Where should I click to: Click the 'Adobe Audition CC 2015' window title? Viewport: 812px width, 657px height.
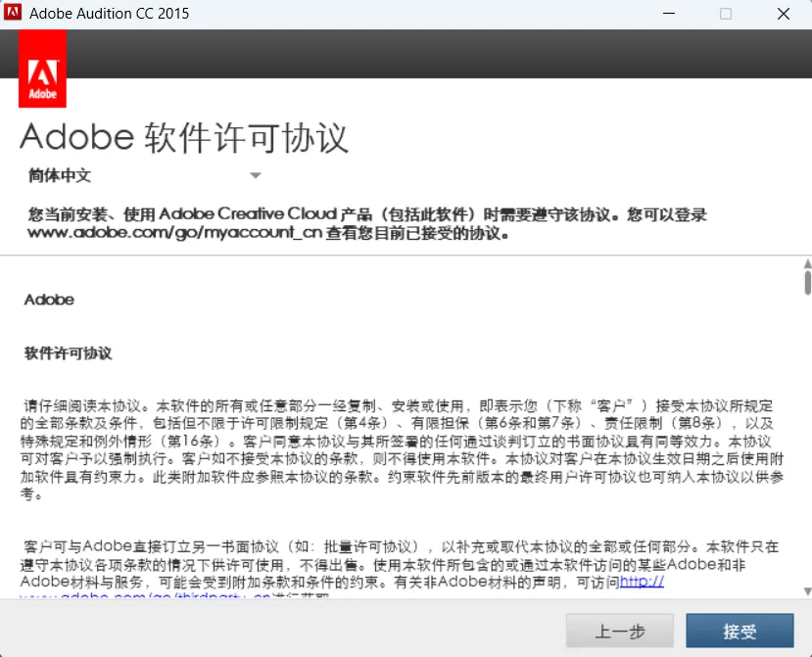click(x=110, y=13)
